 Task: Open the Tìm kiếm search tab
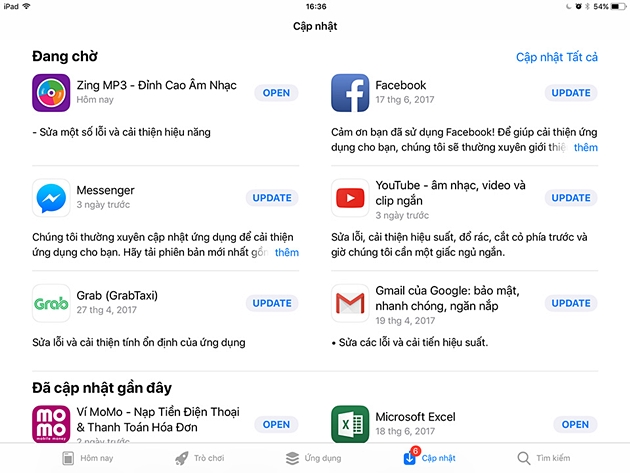(x=544, y=458)
